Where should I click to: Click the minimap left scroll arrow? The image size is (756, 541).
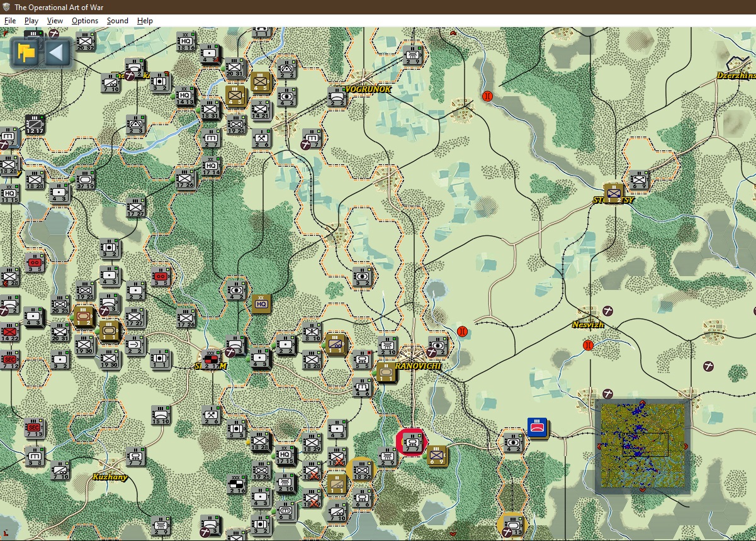(598, 446)
